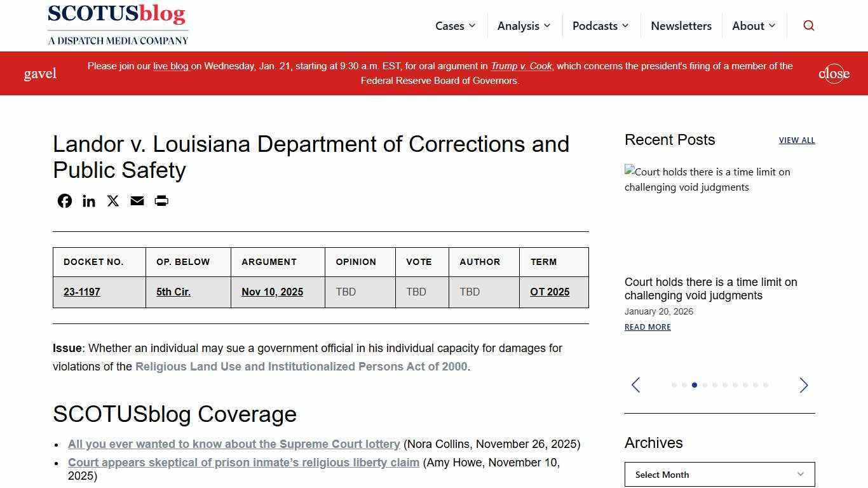Open the site search
Viewport: 868px width, 488px height.
[x=808, y=25]
